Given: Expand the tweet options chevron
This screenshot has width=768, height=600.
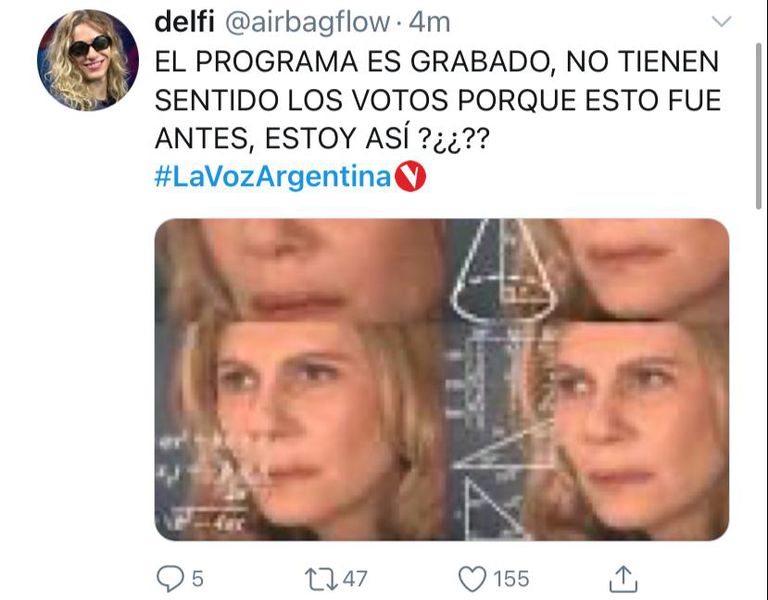Looking at the screenshot, I should (721, 22).
